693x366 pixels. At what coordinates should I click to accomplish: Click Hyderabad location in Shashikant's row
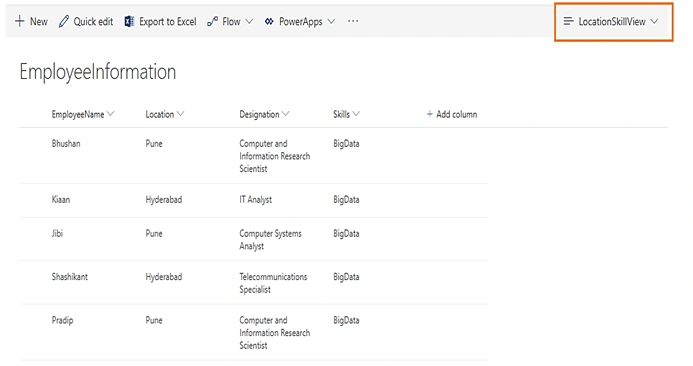(164, 277)
